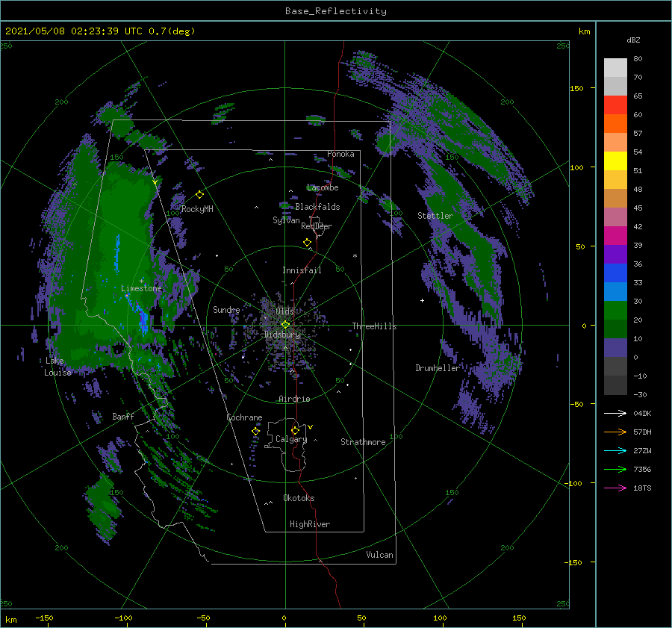The height and width of the screenshot is (628, 672).
Task: Click the Base_Reflectivity title text
Action: pyautogui.click(x=336, y=11)
